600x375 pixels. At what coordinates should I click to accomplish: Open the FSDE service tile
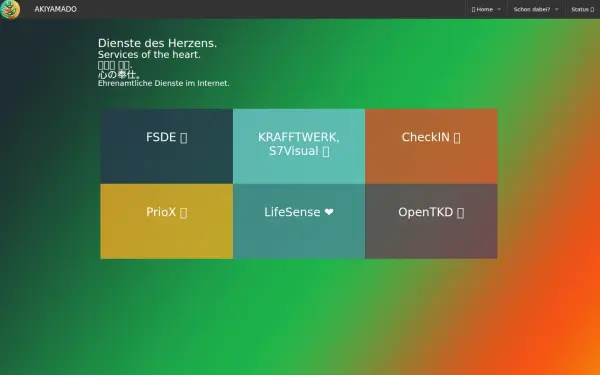pyautogui.click(x=166, y=146)
